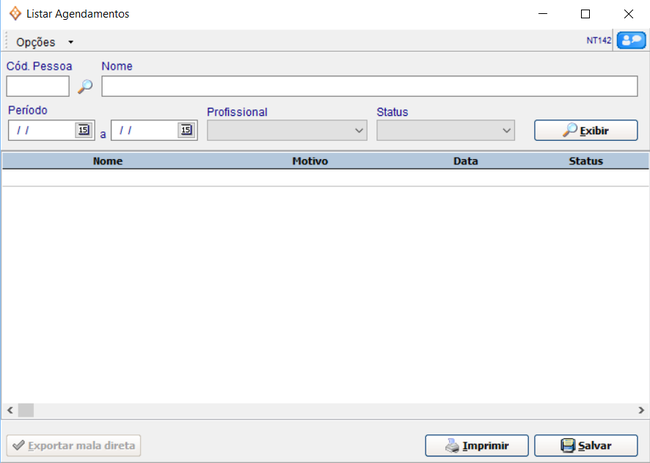
Task: Click the blue user chat icon
Action: tap(631, 41)
